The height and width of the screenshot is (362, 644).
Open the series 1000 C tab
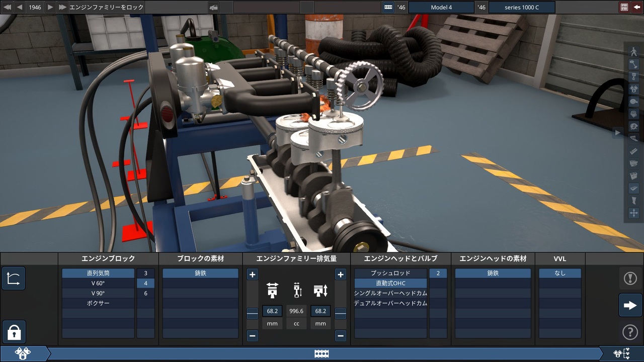click(522, 8)
